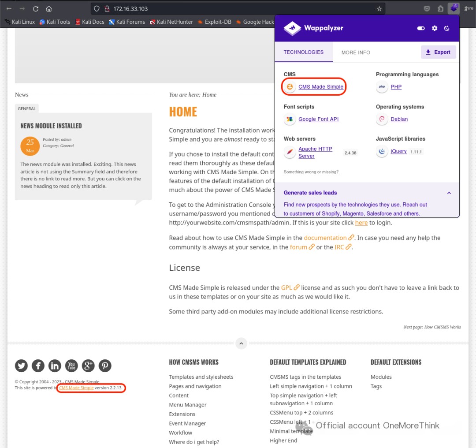Collapse the Generate sales leads section
The width and height of the screenshot is (476, 448).
(449, 193)
